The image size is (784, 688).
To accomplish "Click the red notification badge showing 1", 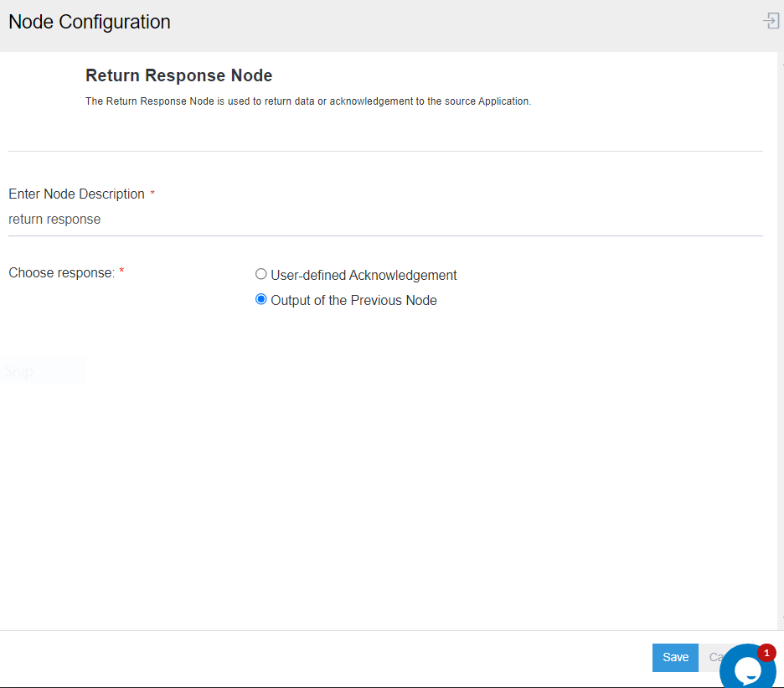I will 766,653.
